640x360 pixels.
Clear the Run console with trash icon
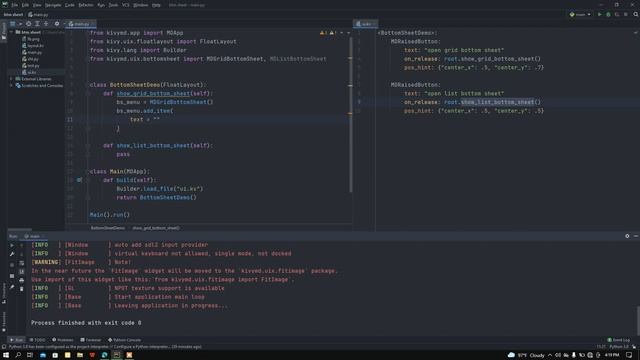pos(22,289)
